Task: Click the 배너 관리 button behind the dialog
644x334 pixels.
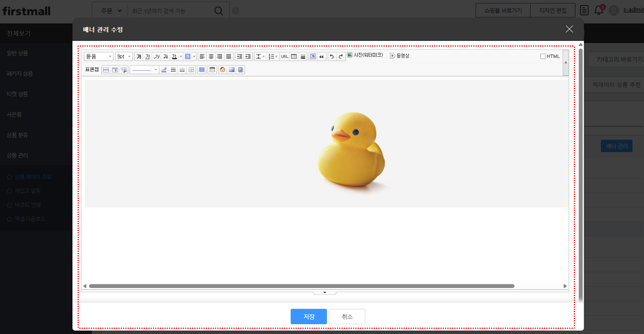Action: pyautogui.click(x=616, y=146)
